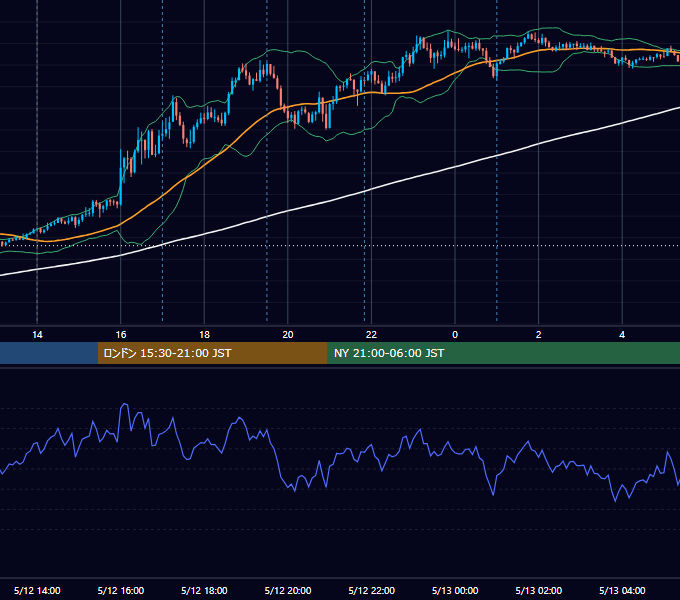
Task: Click the 22 hour axis label
Action: (x=371, y=335)
